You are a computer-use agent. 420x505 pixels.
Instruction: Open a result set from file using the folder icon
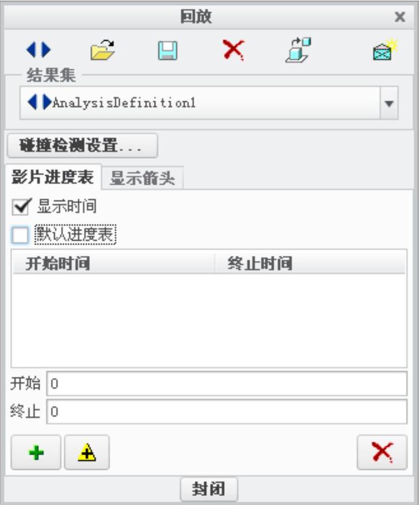point(103,50)
